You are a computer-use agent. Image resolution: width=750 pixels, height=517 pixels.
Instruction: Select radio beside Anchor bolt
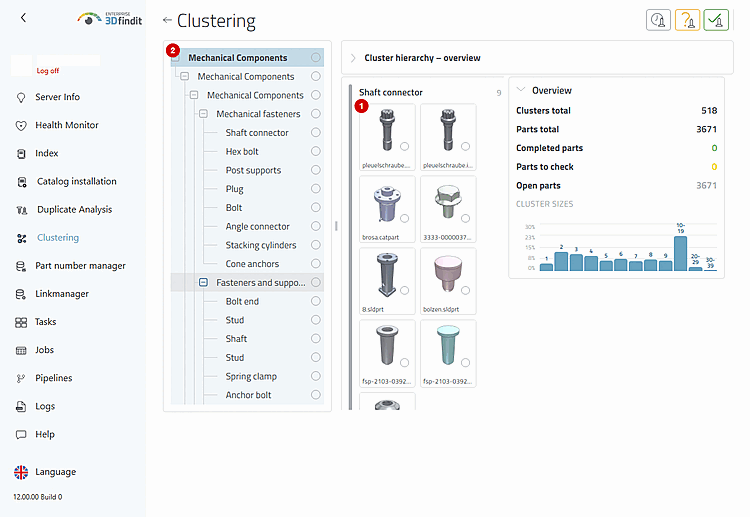316,395
